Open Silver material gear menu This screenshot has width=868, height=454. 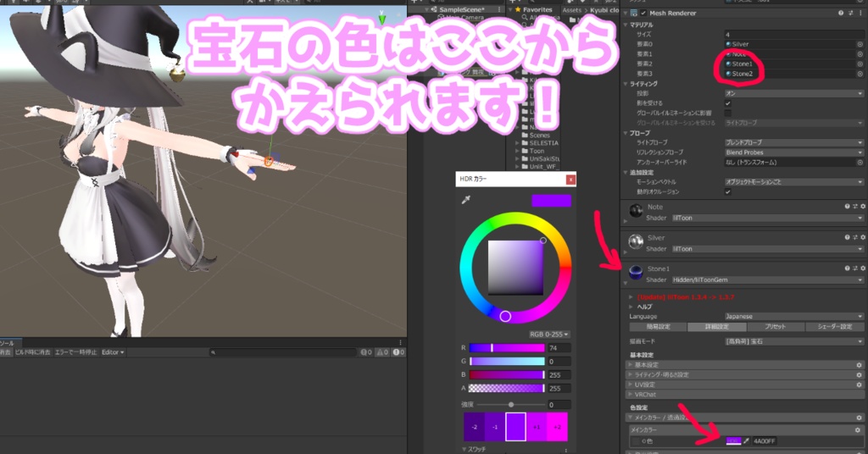[x=862, y=237]
